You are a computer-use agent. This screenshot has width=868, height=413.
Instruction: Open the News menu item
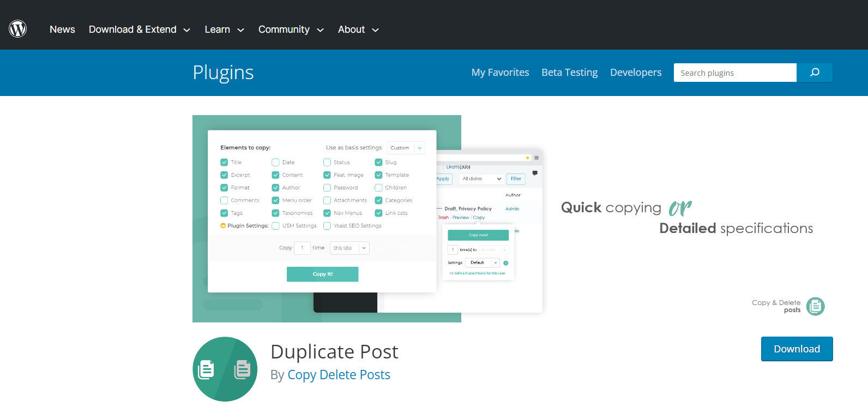pyautogui.click(x=62, y=29)
